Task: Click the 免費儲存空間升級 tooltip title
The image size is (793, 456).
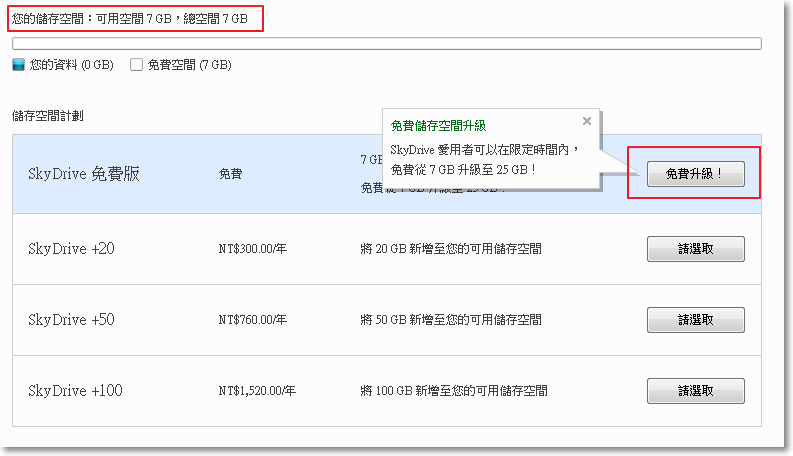Action: pyautogui.click(x=438, y=126)
